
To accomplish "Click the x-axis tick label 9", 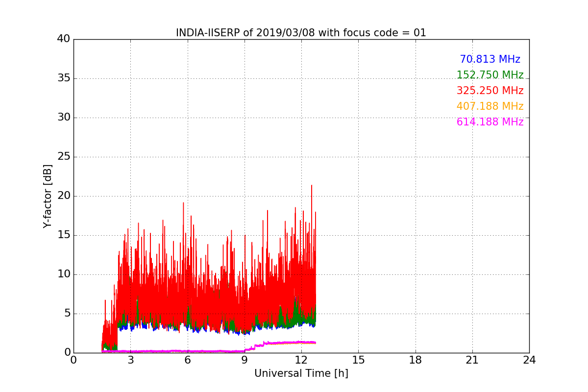I will (245, 360).
